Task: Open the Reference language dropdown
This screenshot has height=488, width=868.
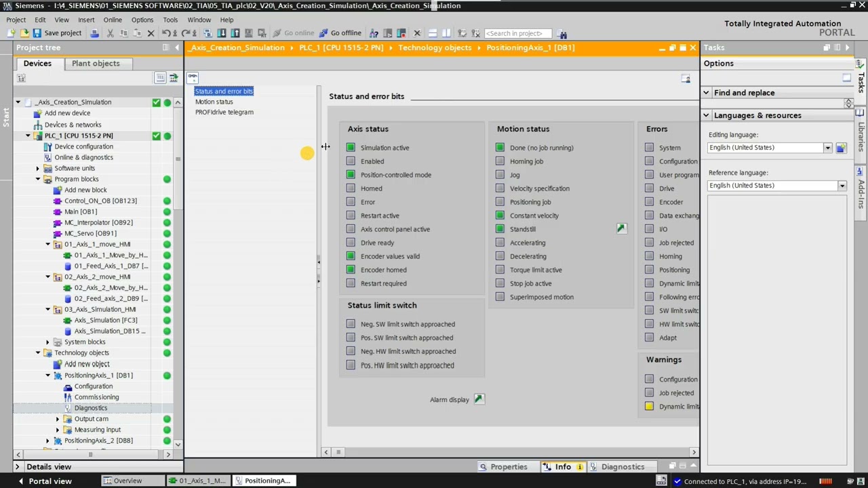Action: tap(842, 186)
